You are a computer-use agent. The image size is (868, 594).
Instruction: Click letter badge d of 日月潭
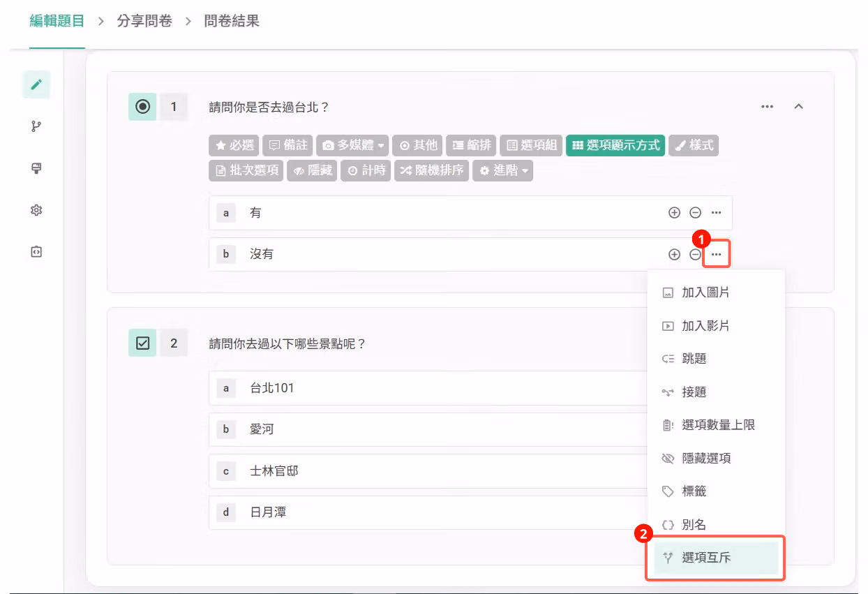[x=226, y=512]
